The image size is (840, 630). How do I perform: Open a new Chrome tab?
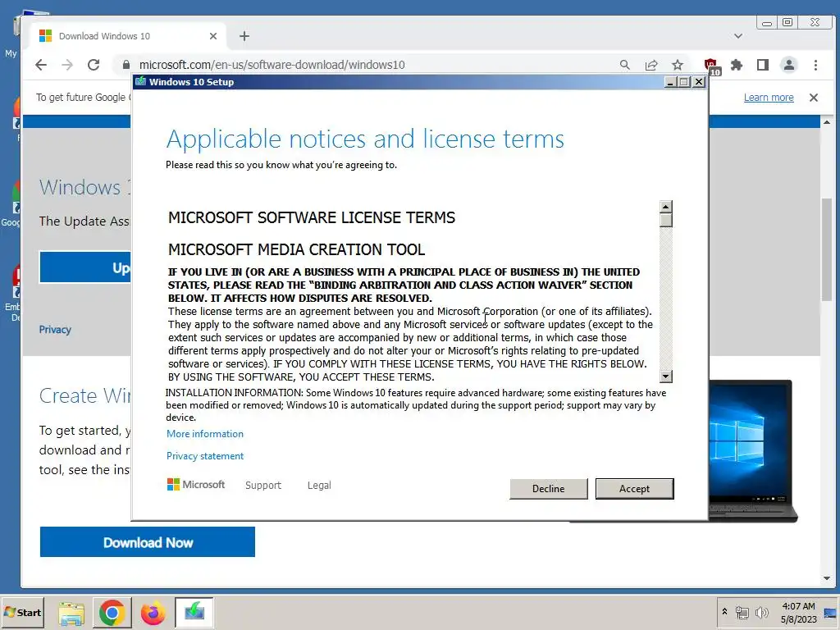point(244,36)
